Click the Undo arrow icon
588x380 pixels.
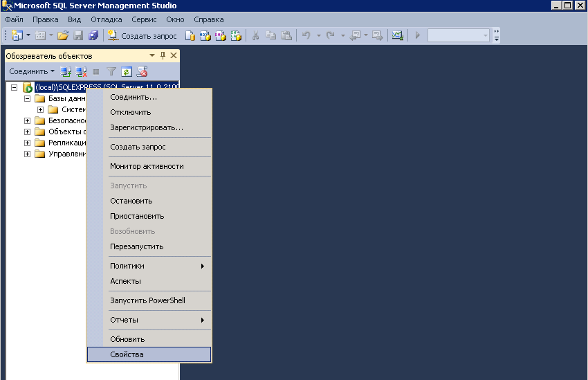coord(306,35)
